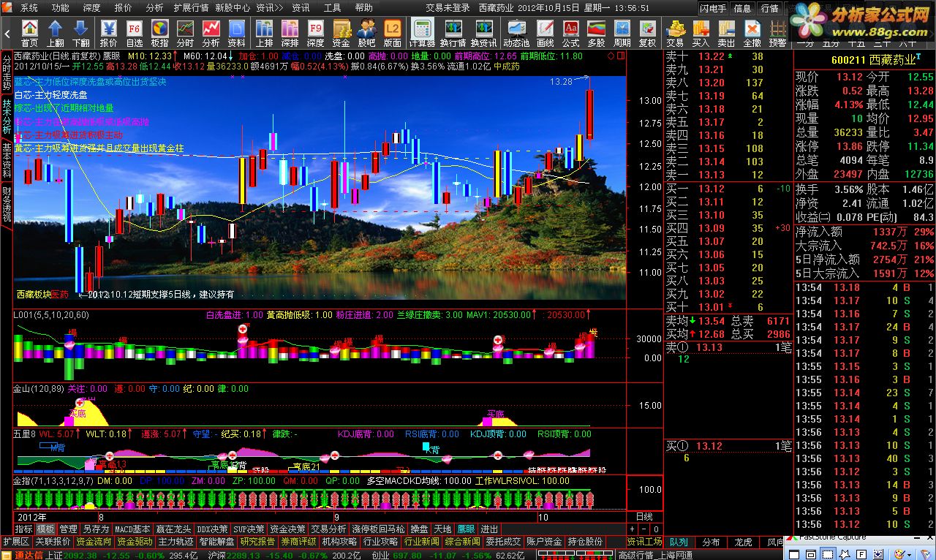Open the 资料 company info icon
This screenshot has height=560, width=936.
(x=236, y=34)
